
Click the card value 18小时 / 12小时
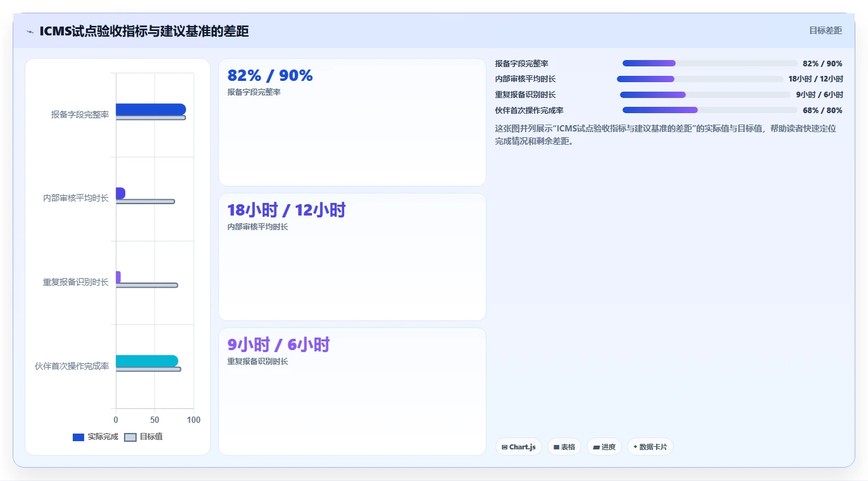click(287, 210)
